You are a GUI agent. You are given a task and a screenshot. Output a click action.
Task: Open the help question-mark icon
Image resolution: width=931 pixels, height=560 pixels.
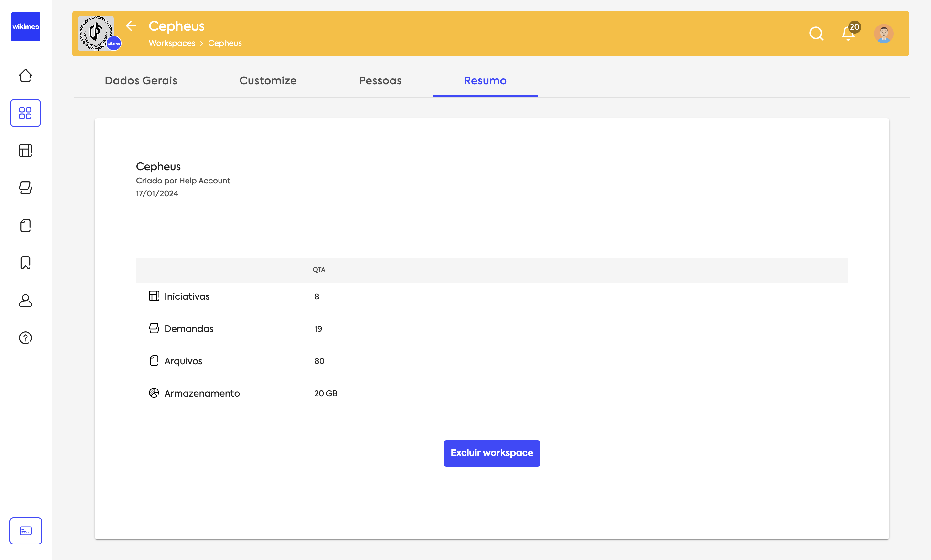tap(25, 338)
